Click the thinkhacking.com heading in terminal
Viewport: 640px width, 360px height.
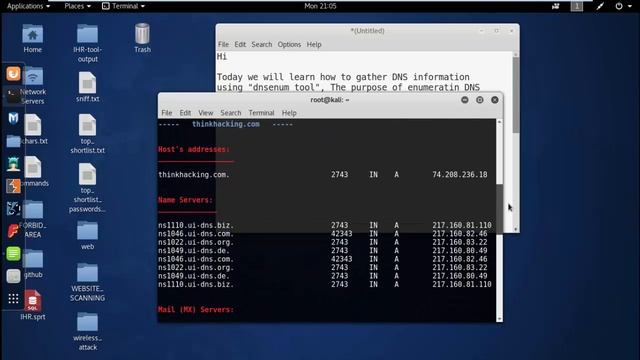[x=226, y=124]
